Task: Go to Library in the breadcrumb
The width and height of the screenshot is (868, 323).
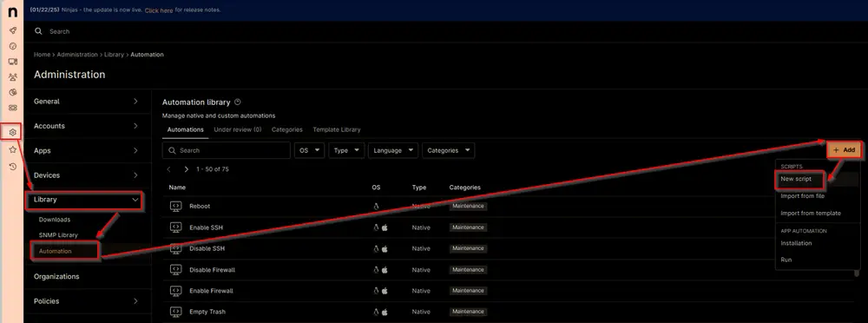Action: pos(114,55)
